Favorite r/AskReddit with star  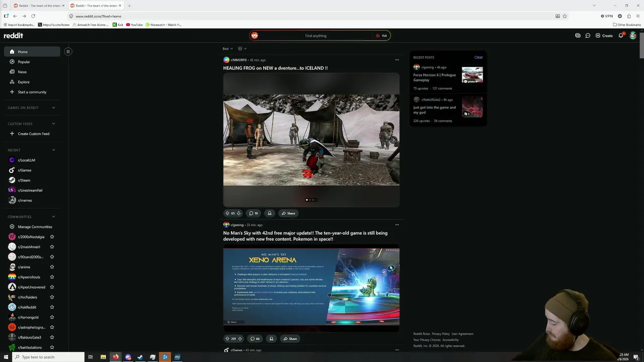pyautogui.click(x=52, y=307)
